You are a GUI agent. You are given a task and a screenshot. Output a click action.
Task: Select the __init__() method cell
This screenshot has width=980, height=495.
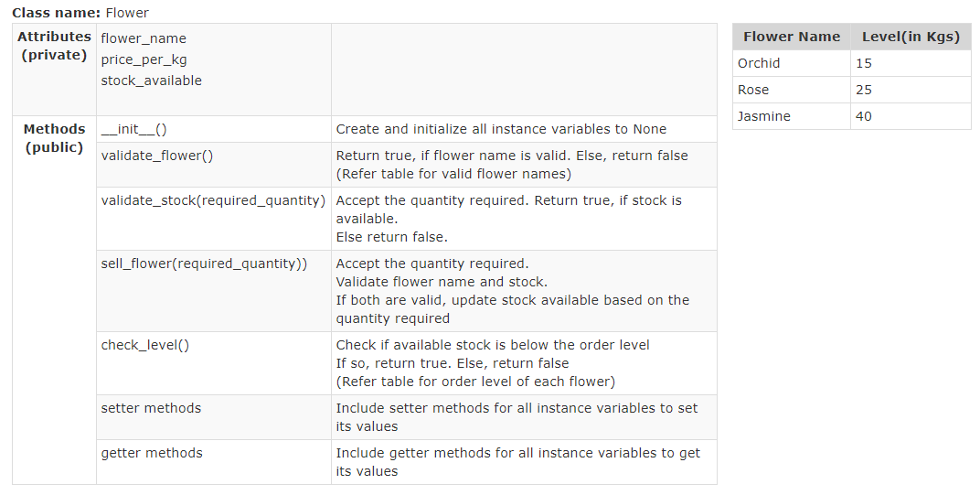point(214,129)
